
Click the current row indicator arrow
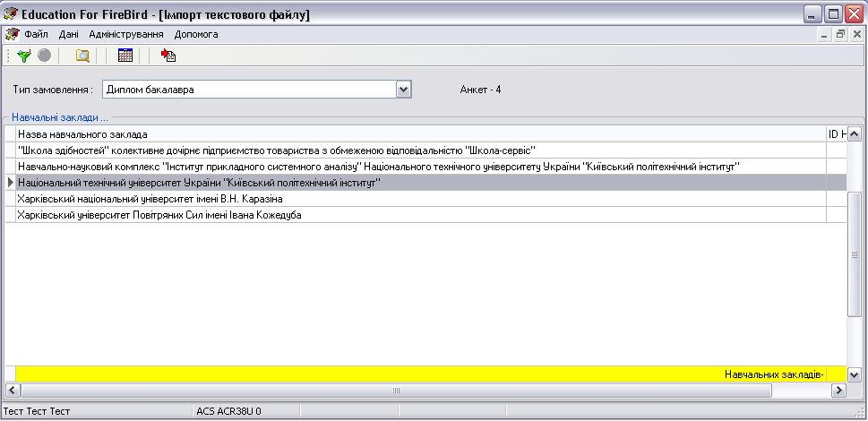11,183
